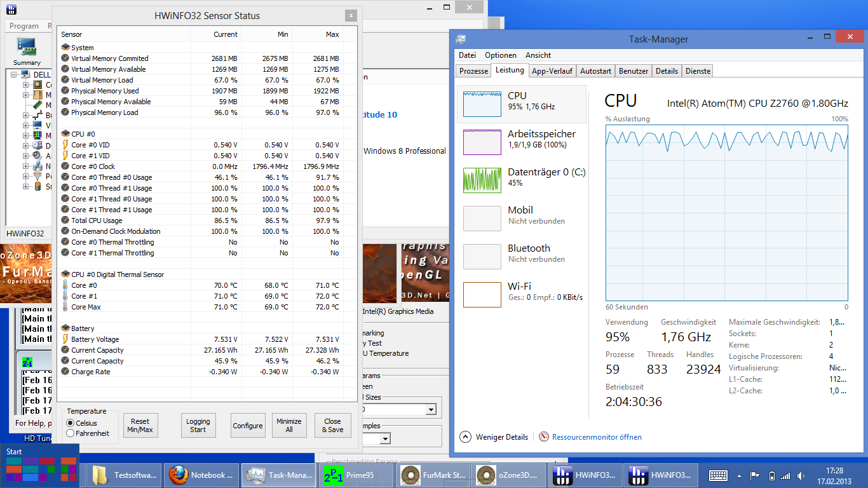Click the Minimize All button
868x488 pixels.
point(289,426)
